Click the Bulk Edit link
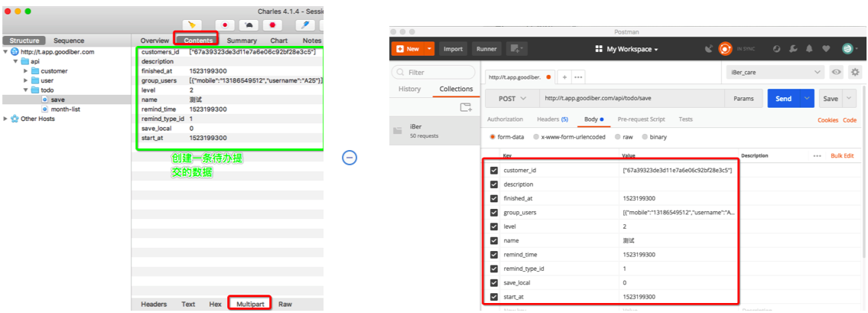The height and width of the screenshot is (313, 868). click(843, 156)
